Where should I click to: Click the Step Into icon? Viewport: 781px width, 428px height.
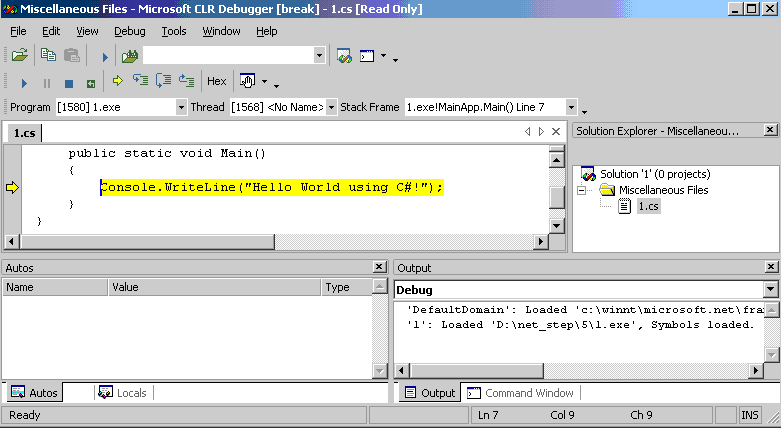point(140,80)
